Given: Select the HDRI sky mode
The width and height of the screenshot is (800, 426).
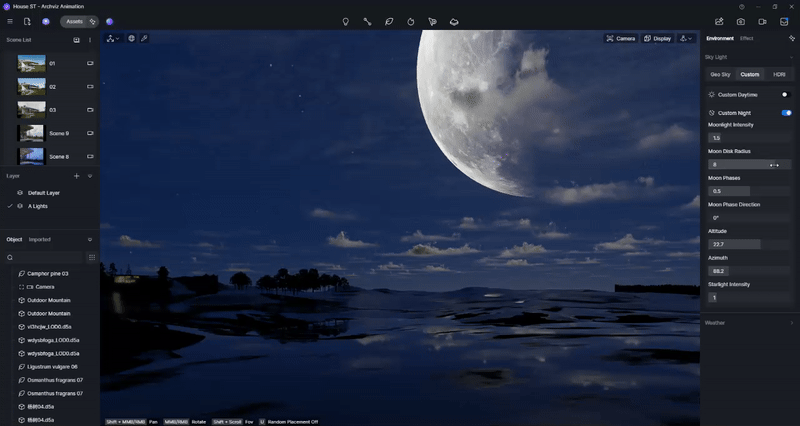Looking at the screenshot, I should click(x=779, y=74).
